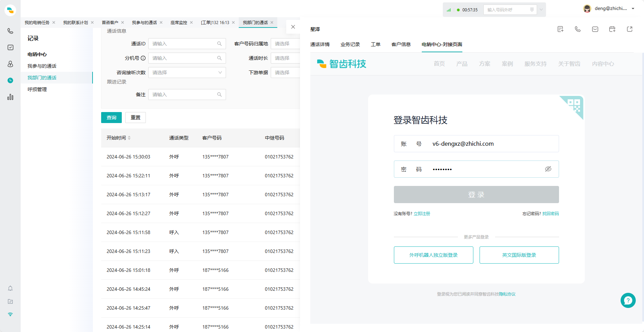Click the 产品 nav item on Zhichi page
Image resolution: width=644 pixels, height=332 pixels.
(462, 64)
